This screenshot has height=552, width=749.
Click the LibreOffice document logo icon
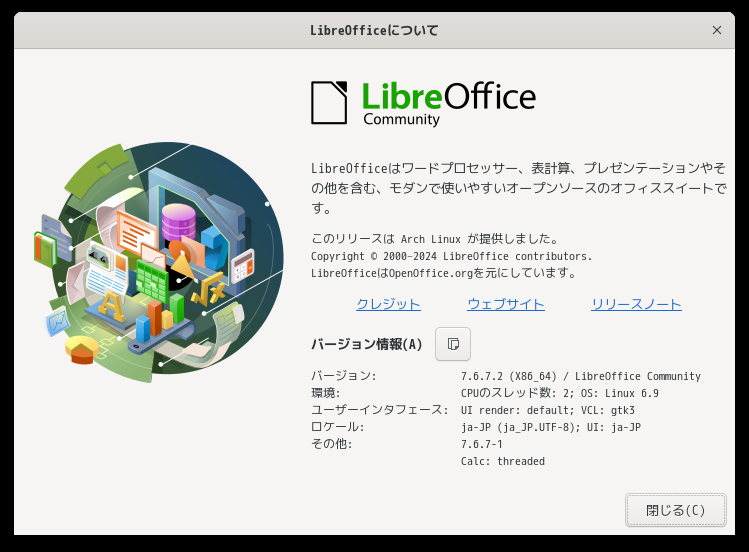[x=329, y=103]
